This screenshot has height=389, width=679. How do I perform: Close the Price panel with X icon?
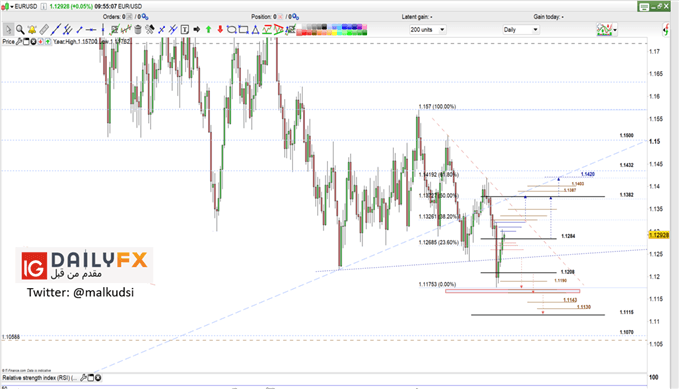(x=33, y=42)
